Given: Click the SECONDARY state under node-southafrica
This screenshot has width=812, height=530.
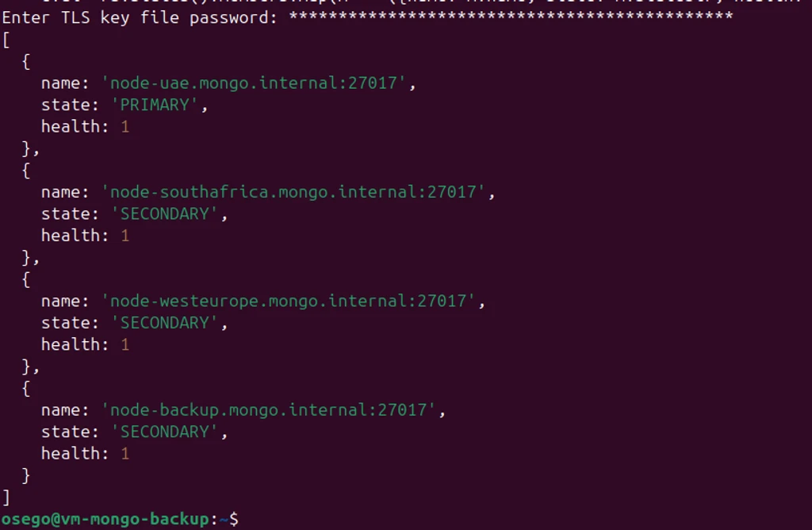Looking at the screenshot, I should point(165,214).
